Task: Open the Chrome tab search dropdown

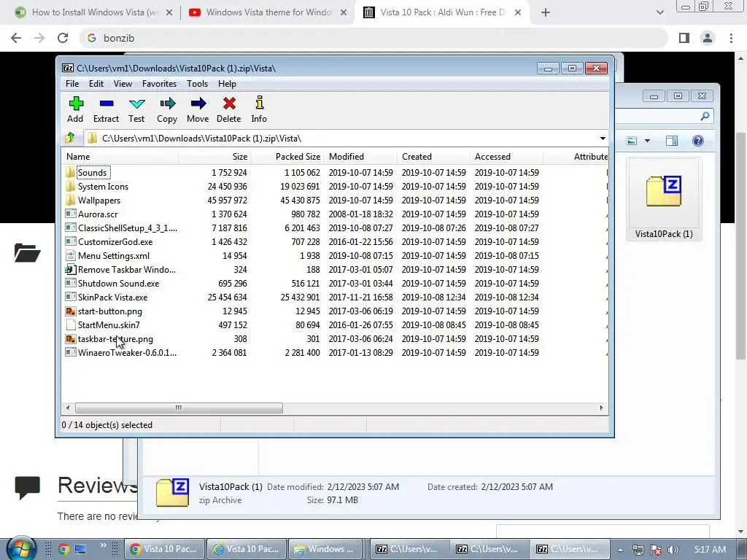Action: point(659,12)
